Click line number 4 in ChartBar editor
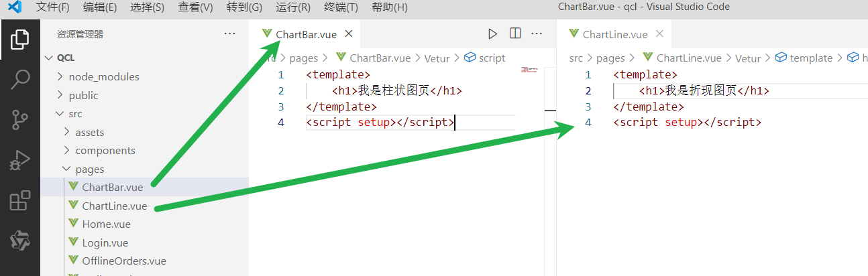The image size is (868, 276). 281,123
